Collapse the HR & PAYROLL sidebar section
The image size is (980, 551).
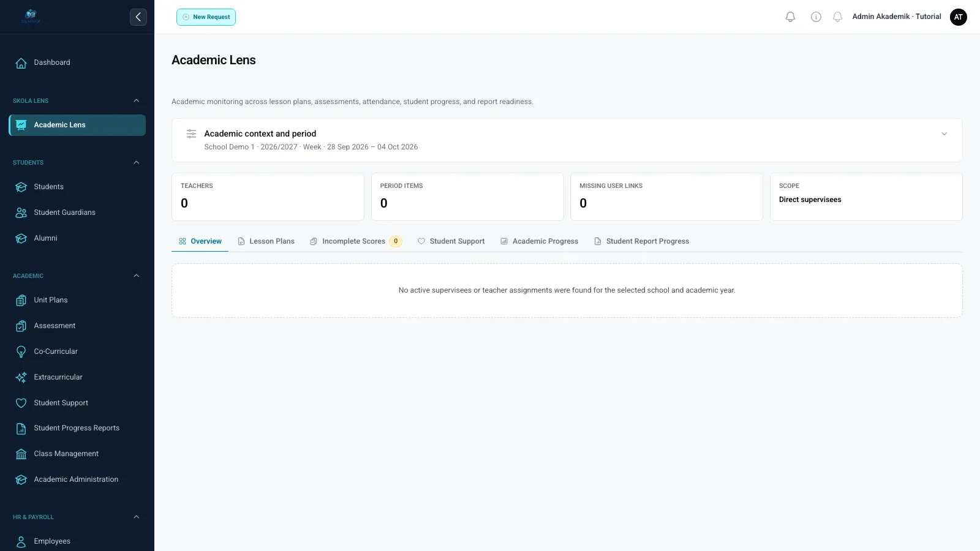tap(137, 517)
